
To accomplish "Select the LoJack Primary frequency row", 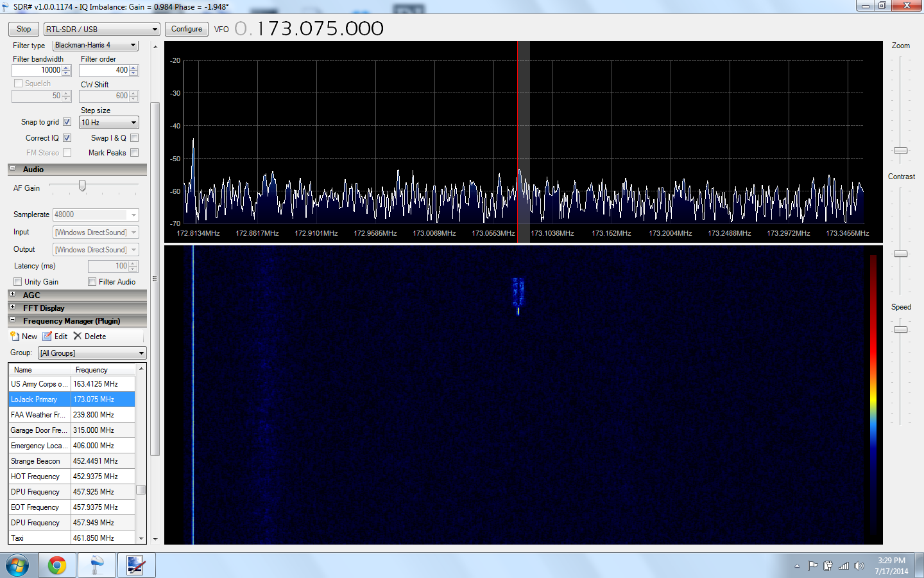I will tap(72, 399).
